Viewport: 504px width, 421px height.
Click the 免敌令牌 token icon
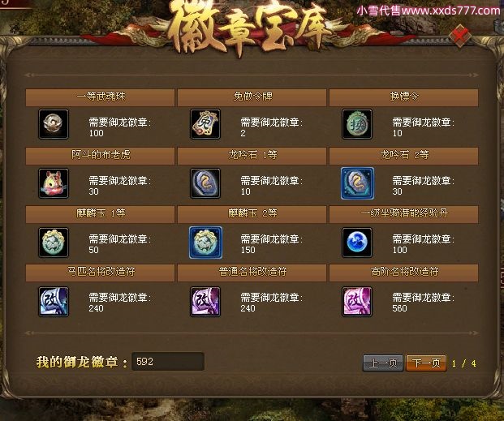[205, 124]
